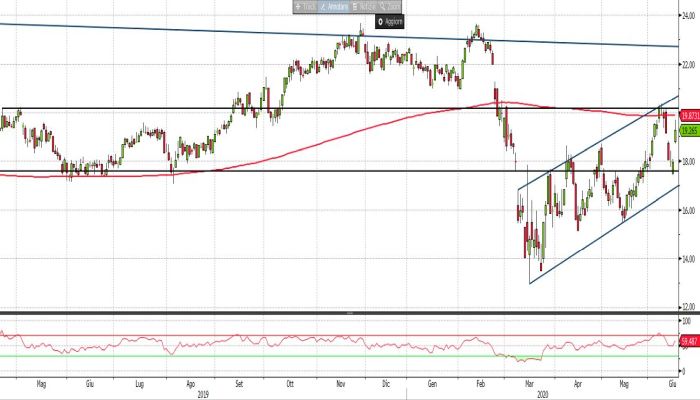Viewport: 700px width, 400px height.
Task: Click the red 59.487 RSI value label
Action: 688,342
